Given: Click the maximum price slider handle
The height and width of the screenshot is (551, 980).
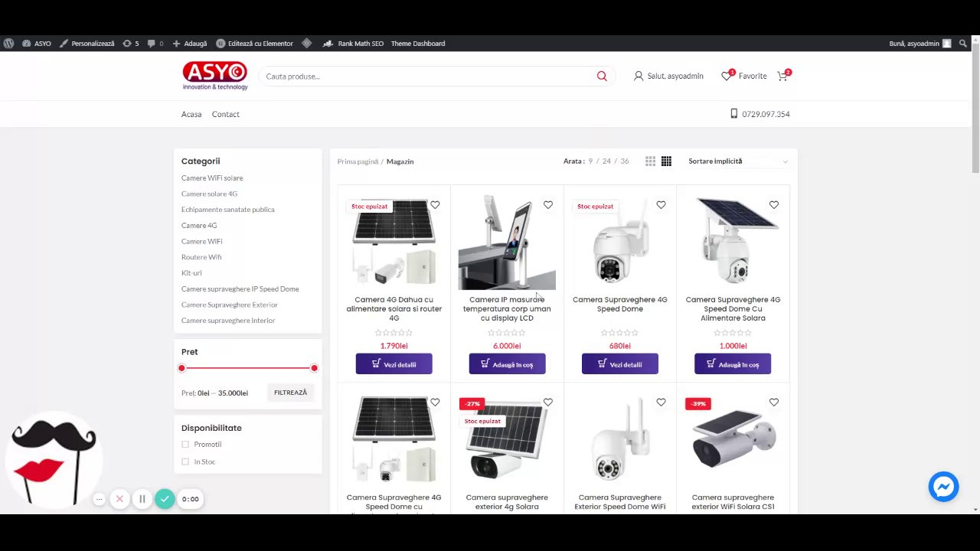Looking at the screenshot, I should click(x=314, y=368).
